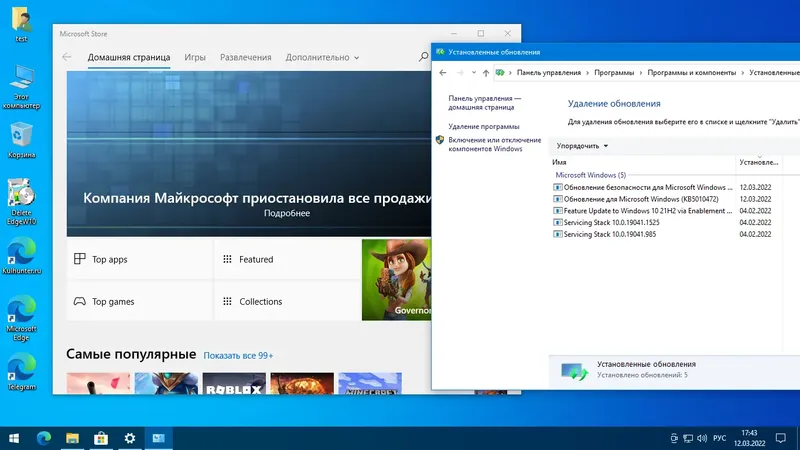Open the ROBLOX game thumbnail
The height and width of the screenshot is (450, 800).
click(x=234, y=384)
